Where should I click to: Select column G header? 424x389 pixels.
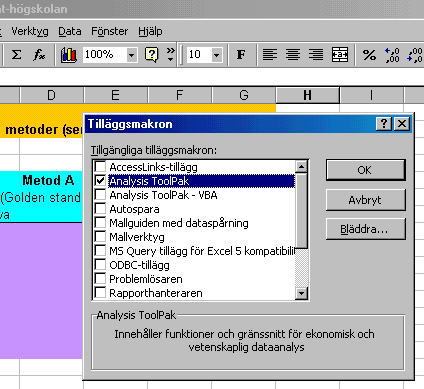coord(244,95)
